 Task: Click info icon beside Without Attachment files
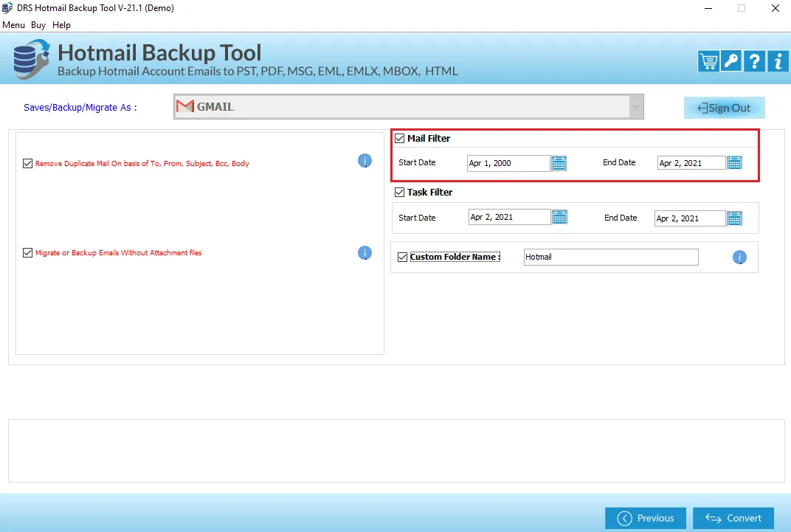point(365,252)
